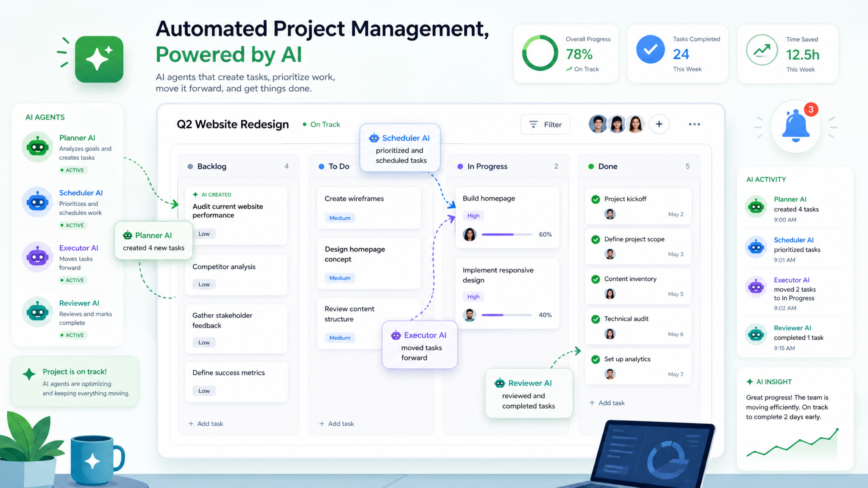Open the Filter button
This screenshot has height=488, width=868.
pos(545,124)
